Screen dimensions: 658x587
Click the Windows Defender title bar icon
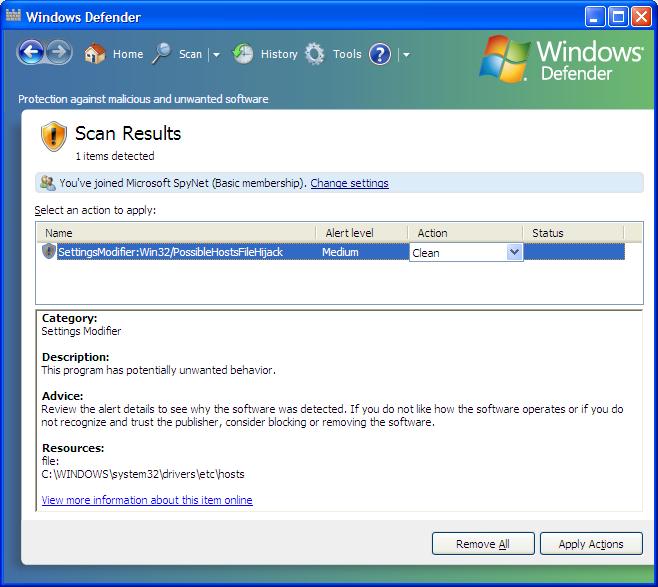13,16
